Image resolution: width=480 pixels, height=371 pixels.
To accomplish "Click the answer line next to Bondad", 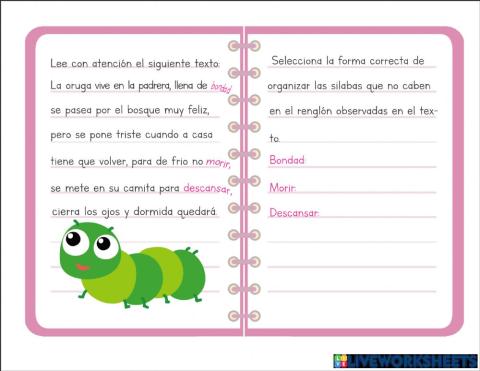I will (371, 161).
